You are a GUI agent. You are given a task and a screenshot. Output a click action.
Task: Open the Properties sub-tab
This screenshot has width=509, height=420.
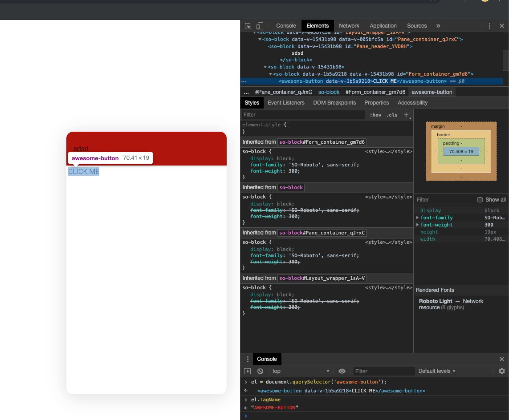(x=377, y=103)
